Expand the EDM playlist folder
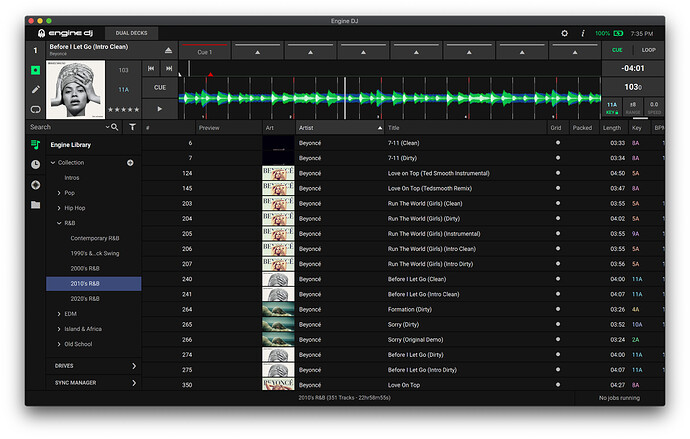The width and height of the screenshot is (690, 439). click(x=59, y=314)
